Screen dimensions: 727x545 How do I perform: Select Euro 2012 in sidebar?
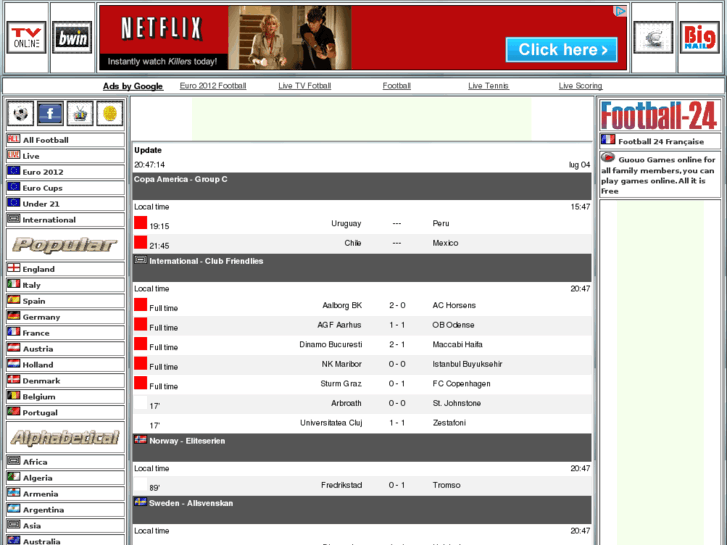(65, 172)
